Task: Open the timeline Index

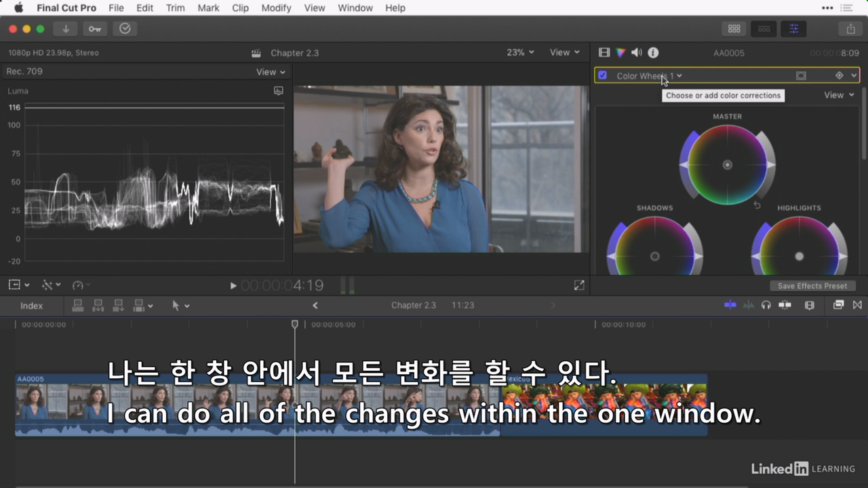Action: 31,306
